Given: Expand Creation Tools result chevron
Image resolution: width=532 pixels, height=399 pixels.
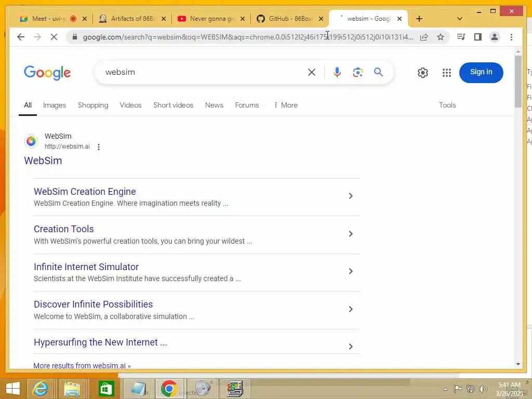Looking at the screenshot, I should point(351,234).
